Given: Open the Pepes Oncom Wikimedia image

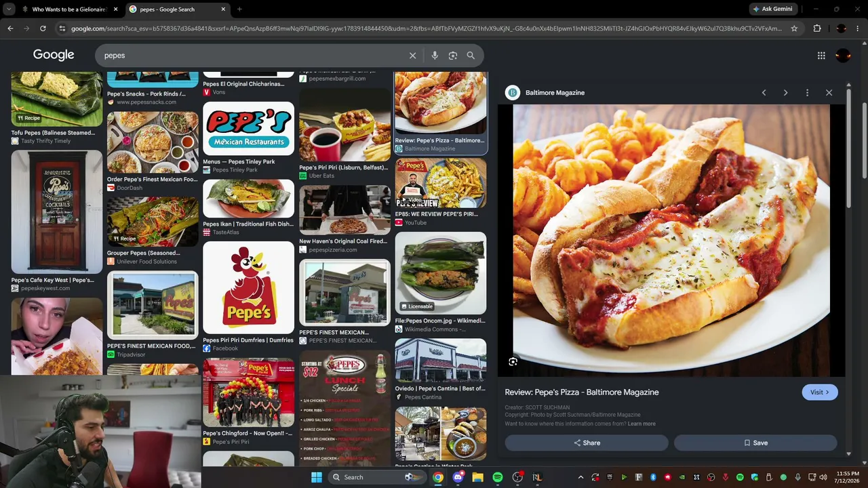Looking at the screenshot, I should pyautogui.click(x=441, y=274).
